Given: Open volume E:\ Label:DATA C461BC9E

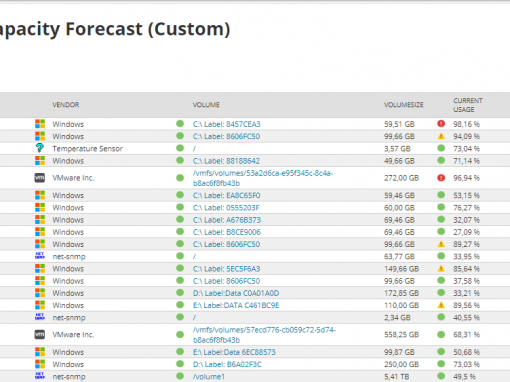Looking at the screenshot, I should (x=236, y=305).
